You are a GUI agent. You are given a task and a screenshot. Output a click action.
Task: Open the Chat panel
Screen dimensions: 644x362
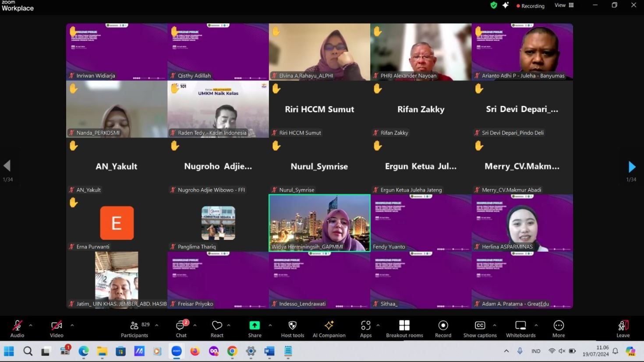pyautogui.click(x=181, y=329)
